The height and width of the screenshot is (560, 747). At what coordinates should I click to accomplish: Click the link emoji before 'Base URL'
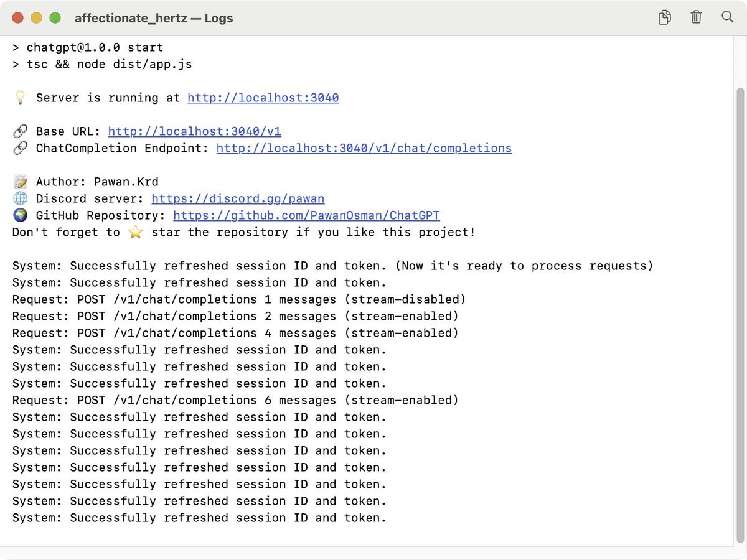pyautogui.click(x=20, y=131)
